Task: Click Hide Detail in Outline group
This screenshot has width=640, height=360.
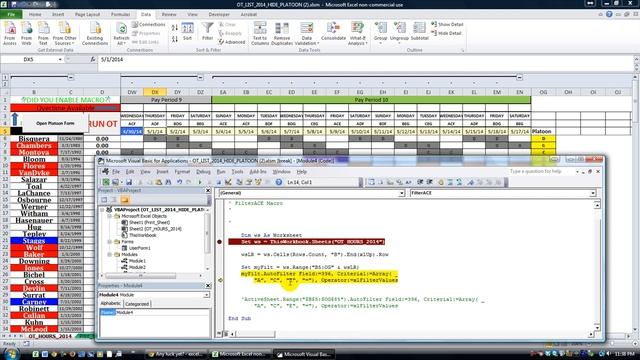Action: pos(447,33)
